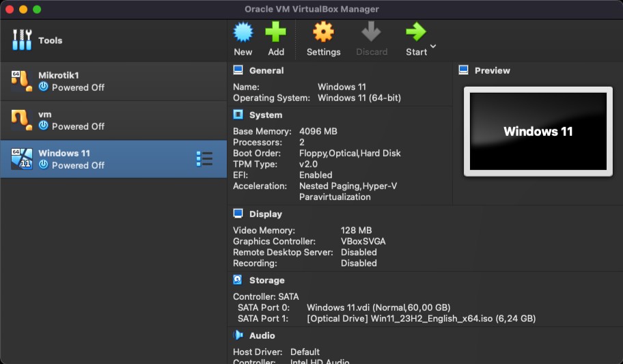Open Windows 11 machine tools menu icon
Viewport: 623px width, 364px height.
click(204, 159)
